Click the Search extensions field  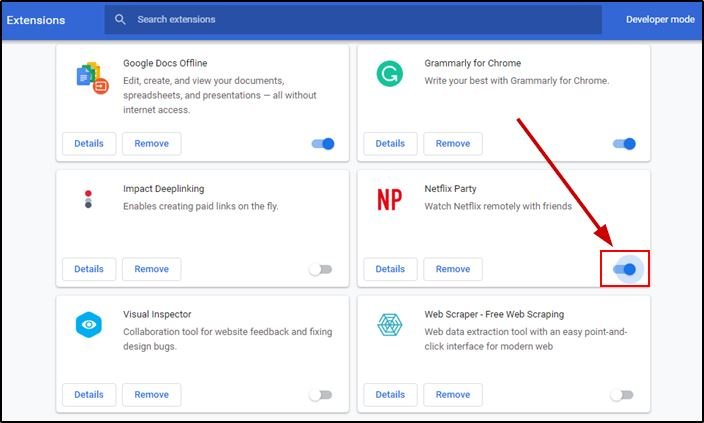tap(353, 19)
